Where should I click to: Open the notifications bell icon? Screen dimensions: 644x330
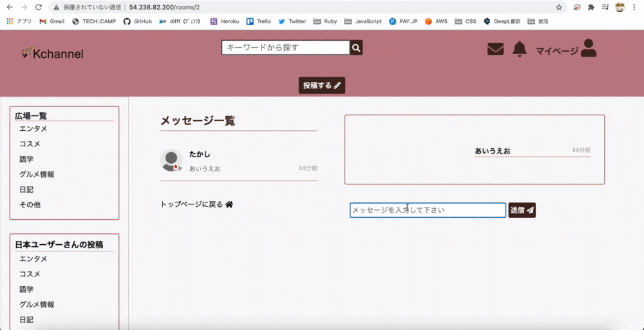(520, 50)
